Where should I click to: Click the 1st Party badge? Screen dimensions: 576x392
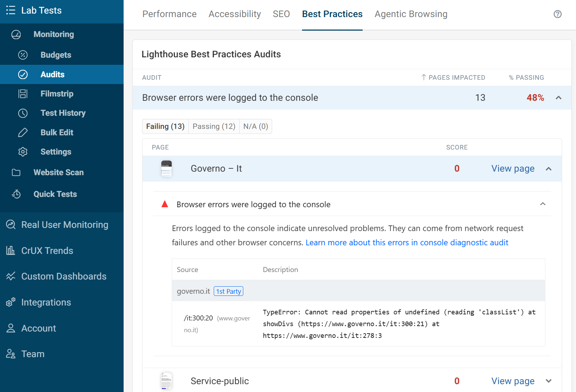228,291
